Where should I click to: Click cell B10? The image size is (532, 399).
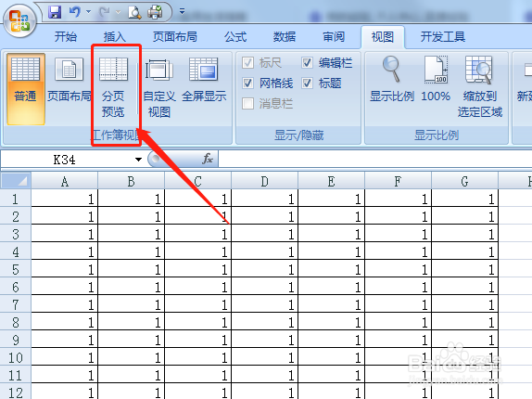(132, 357)
